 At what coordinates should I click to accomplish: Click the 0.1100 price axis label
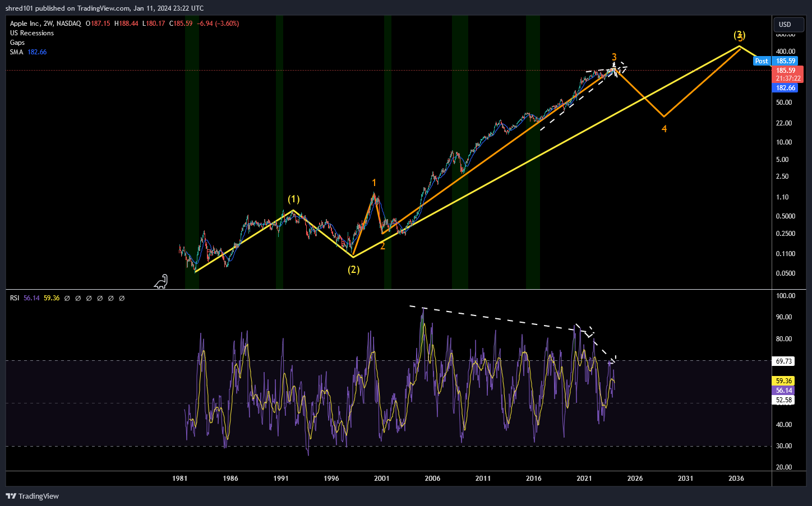click(x=786, y=254)
